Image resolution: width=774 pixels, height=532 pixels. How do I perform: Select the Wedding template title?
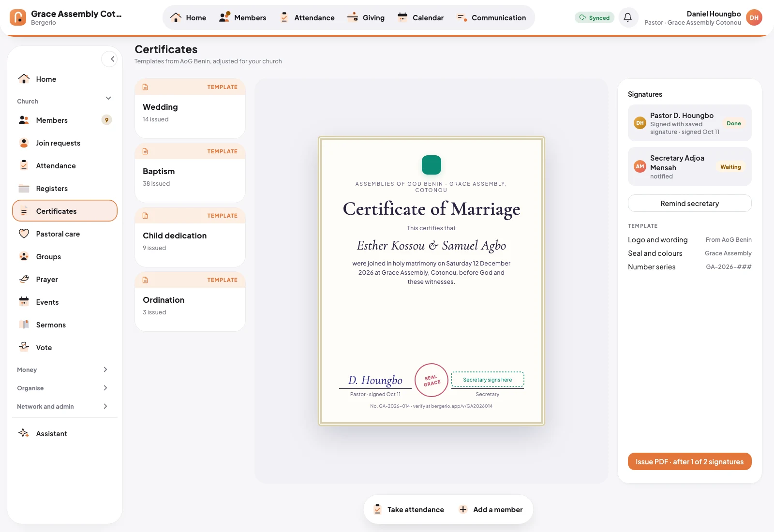[x=160, y=107]
